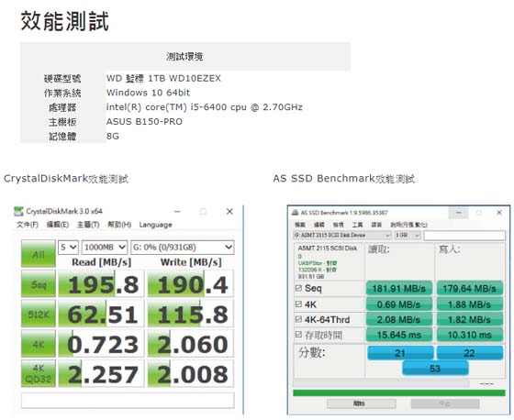Click the 10.310 ms access time value
The height and width of the screenshot is (420, 514).
tap(469, 335)
